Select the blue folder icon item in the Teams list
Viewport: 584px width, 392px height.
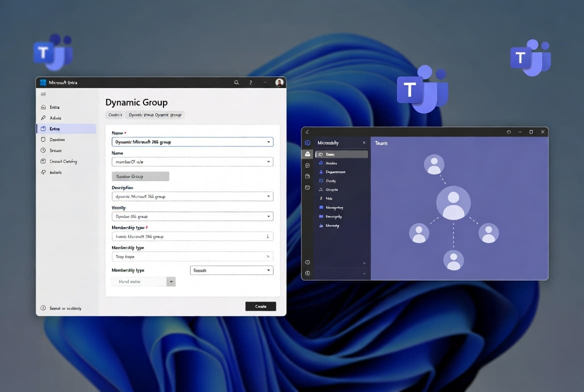(341, 216)
